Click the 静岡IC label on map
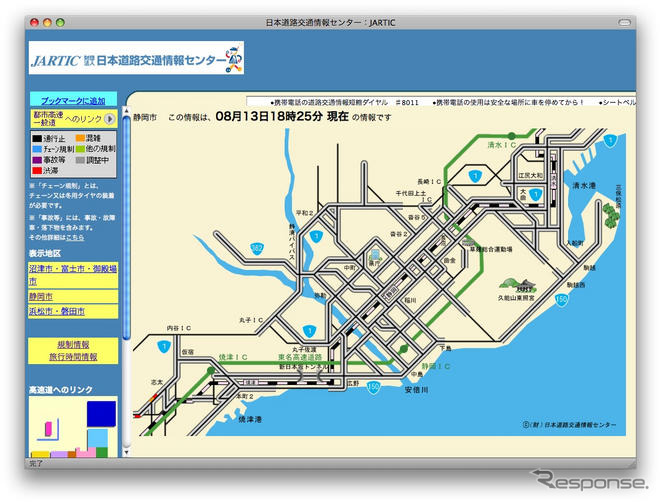 pyautogui.click(x=436, y=366)
